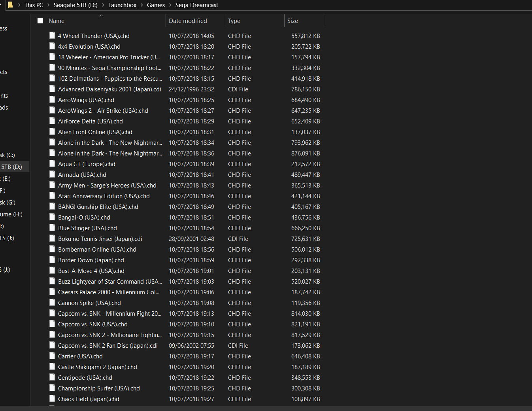This screenshot has height=411, width=532.
Task: Expand the breadcrumb chevron after Seagate 5TB (D:)
Action: [x=103, y=5]
